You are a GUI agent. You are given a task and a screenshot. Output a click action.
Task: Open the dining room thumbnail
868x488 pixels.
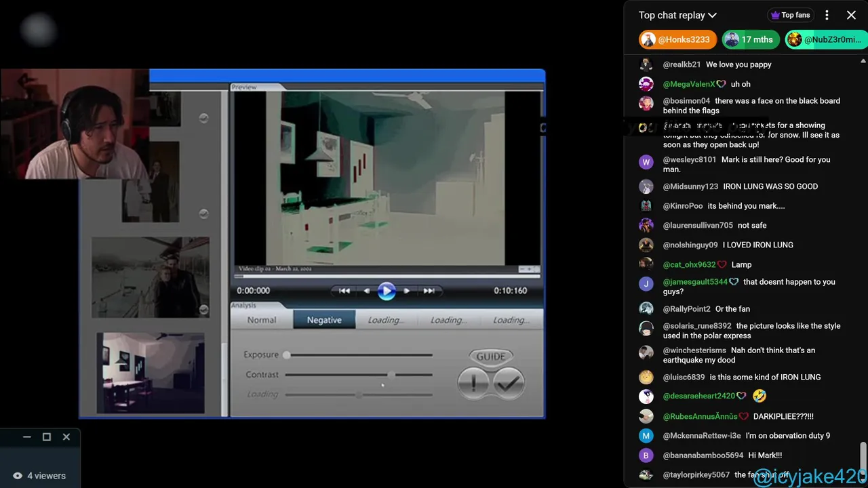pos(151,372)
